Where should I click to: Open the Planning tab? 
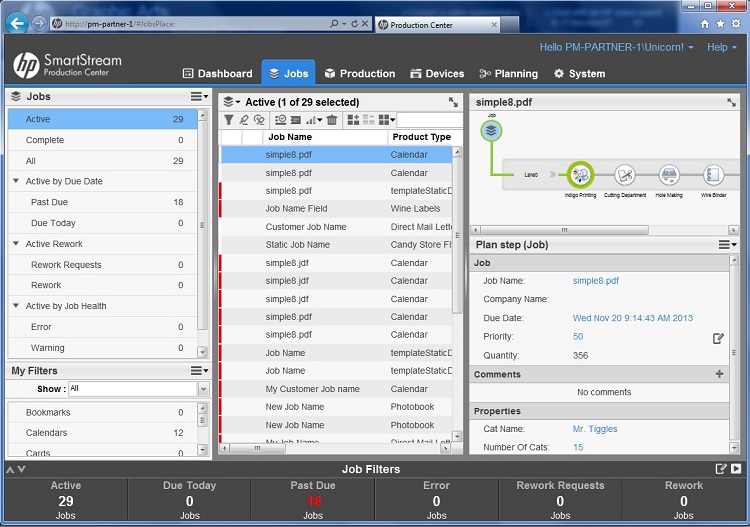(x=508, y=74)
